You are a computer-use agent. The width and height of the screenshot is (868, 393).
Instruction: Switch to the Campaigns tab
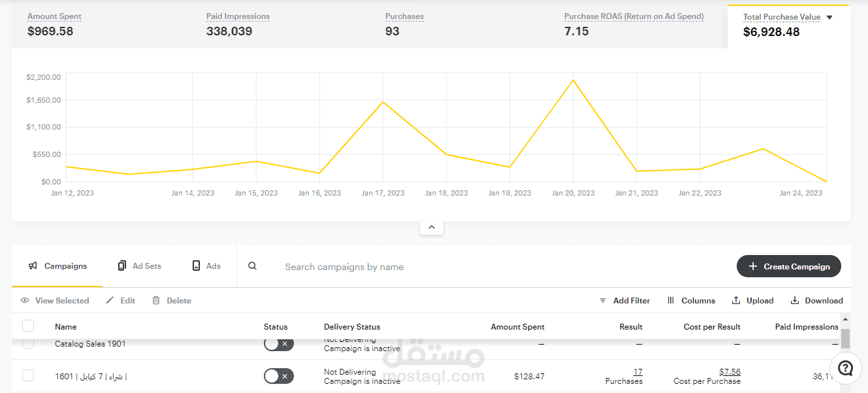[x=57, y=266]
